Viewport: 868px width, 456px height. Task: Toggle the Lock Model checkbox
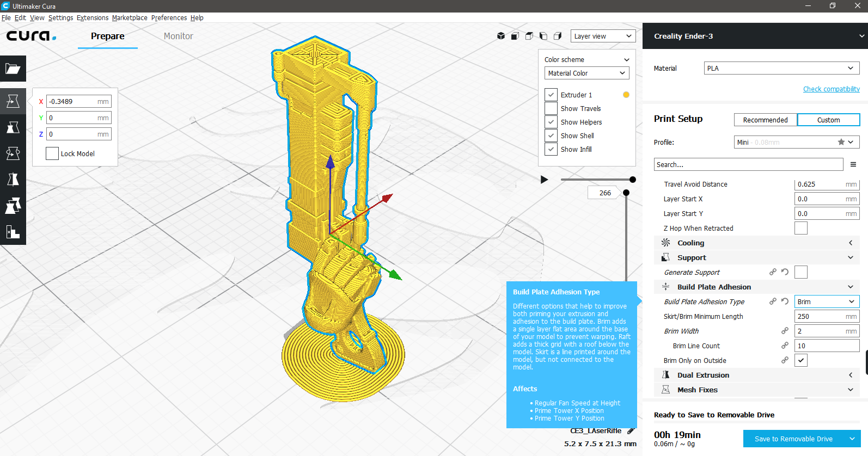point(52,153)
